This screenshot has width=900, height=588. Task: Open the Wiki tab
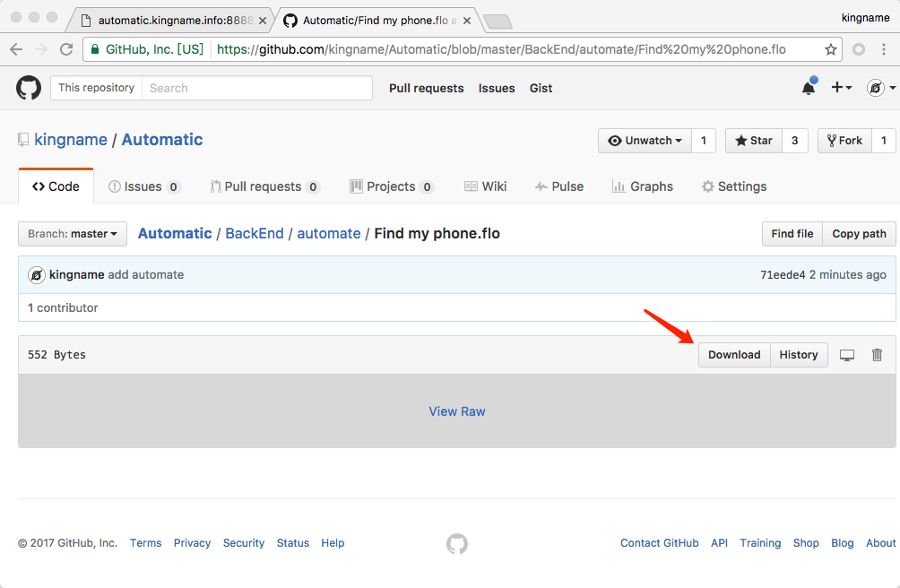pos(486,186)
